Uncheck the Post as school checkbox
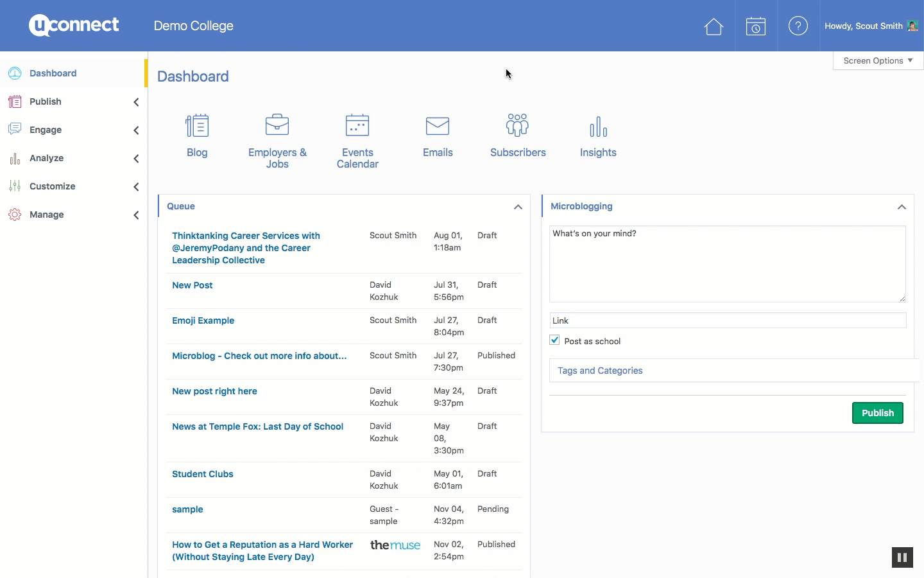Image resolution: width=924 pixels, height=578 pixels. tap(555, 340)
